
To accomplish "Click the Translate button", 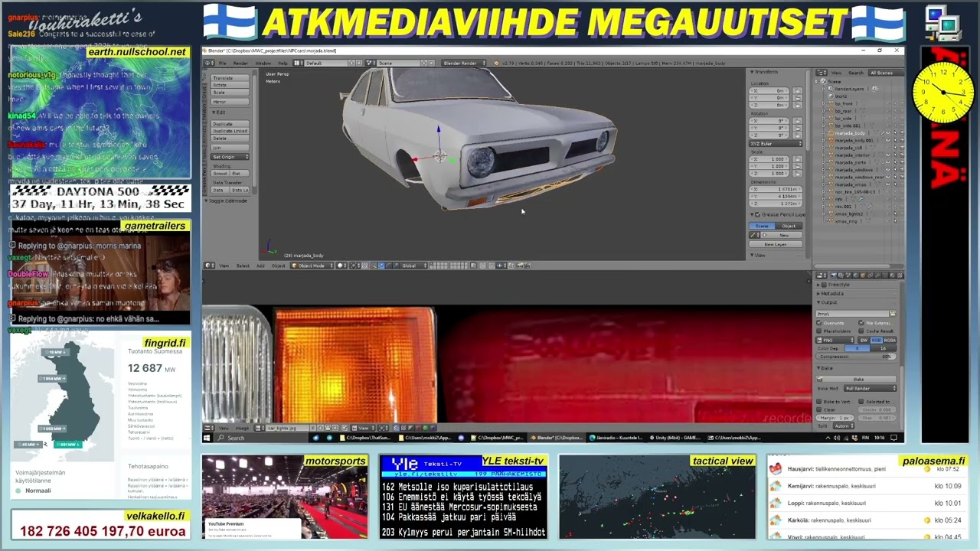I will click(230, 78).
